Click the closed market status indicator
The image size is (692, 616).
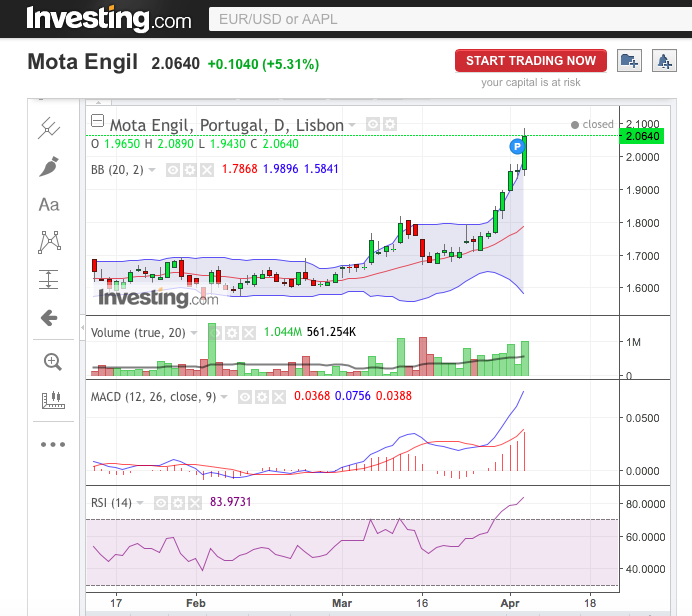592,124
